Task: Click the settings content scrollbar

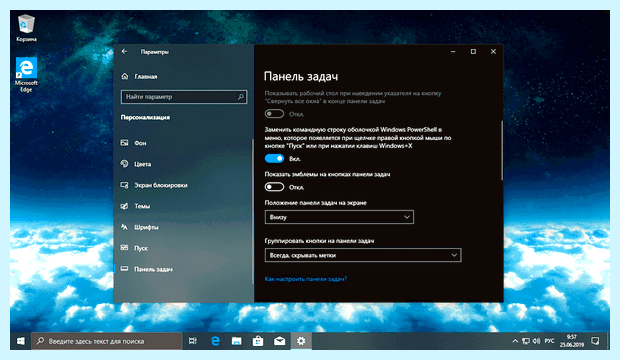Action: [502, 150]
